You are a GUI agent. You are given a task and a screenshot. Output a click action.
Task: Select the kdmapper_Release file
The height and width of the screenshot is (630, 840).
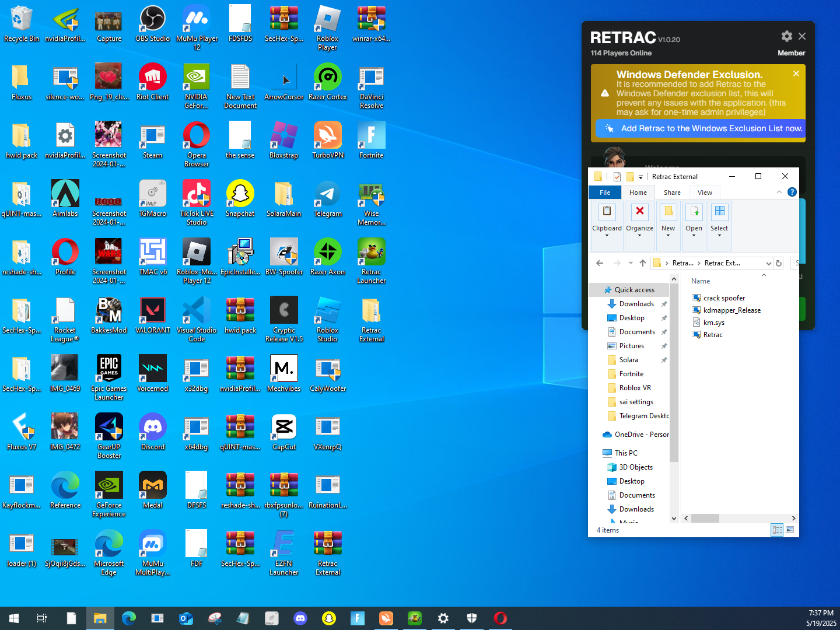coord(731,310)
